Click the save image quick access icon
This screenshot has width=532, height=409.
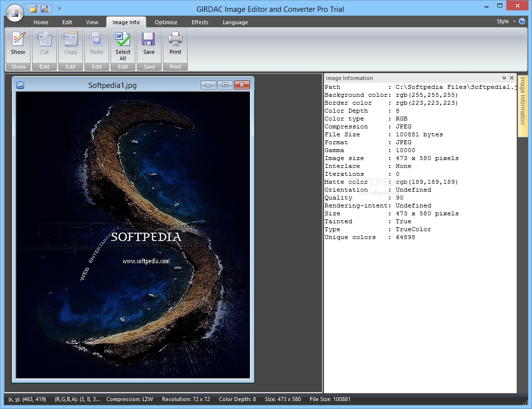(x=44, y=9)
